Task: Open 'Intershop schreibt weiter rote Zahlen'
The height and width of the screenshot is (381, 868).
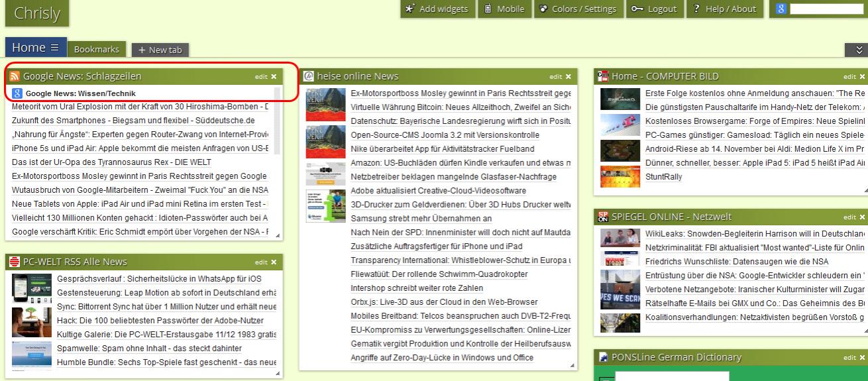Action: (x=417, y=288)
